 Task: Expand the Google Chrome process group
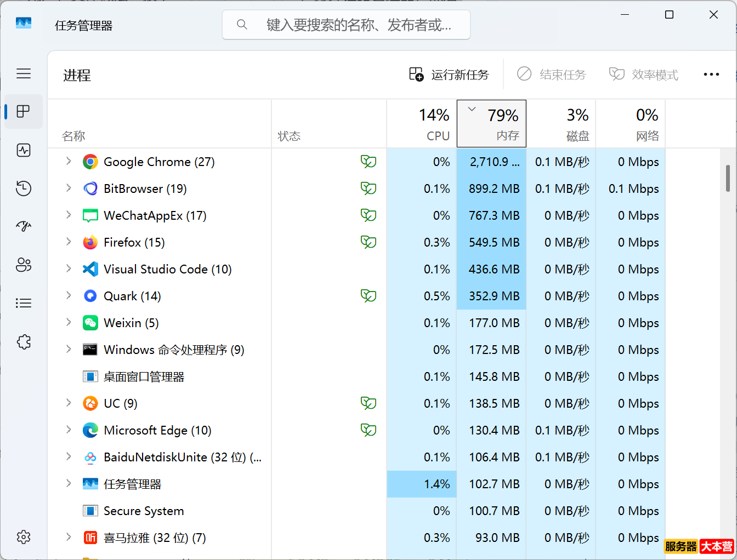pyautogui.click(x=69, y=161)
